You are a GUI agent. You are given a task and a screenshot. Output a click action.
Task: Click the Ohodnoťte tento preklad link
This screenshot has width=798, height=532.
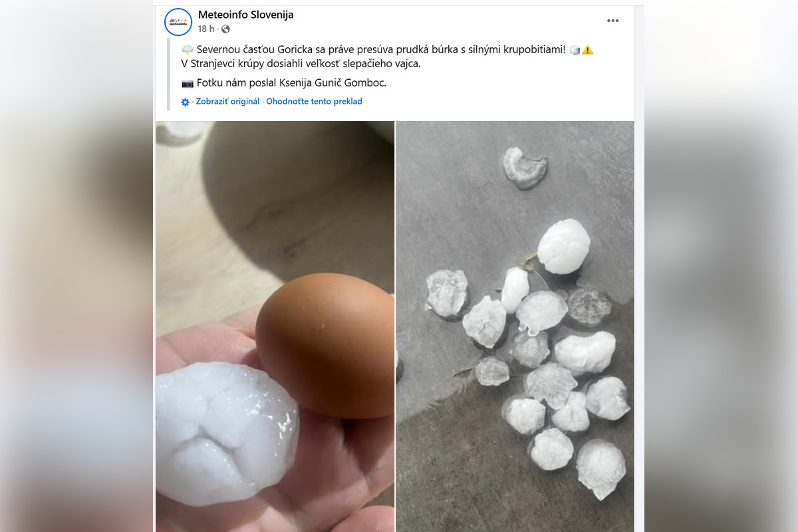tap(314, 101)
